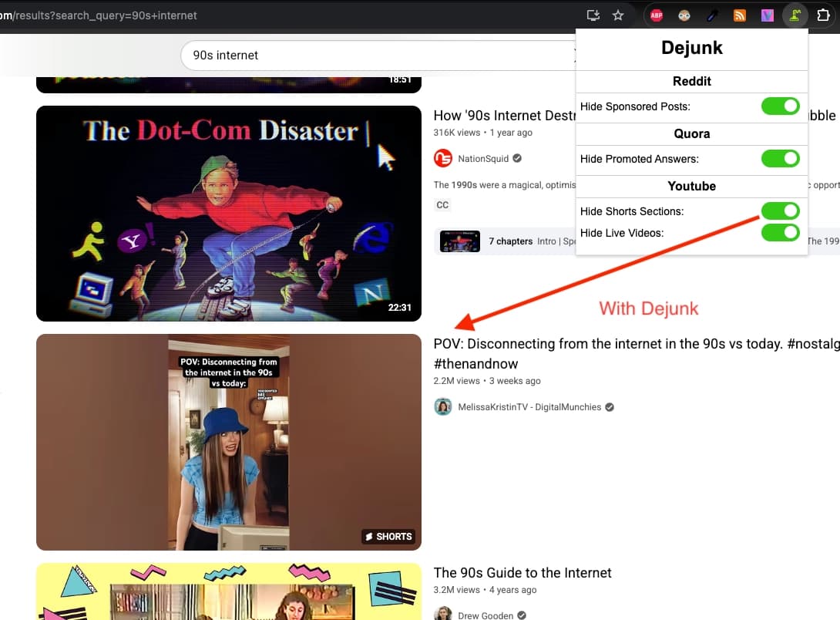Expand the 7 chapters video section
The image size is (840, 620).
(x=511, y=241)
